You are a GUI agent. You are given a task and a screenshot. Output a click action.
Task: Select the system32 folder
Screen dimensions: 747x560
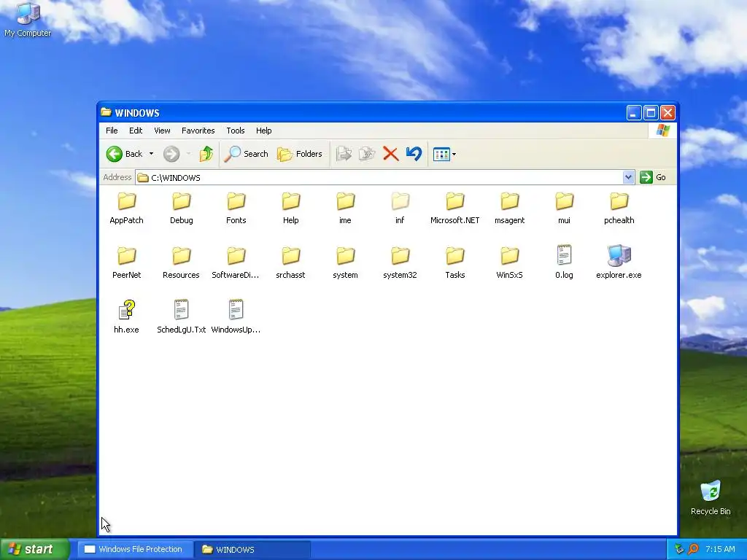(x=400, y=262)
